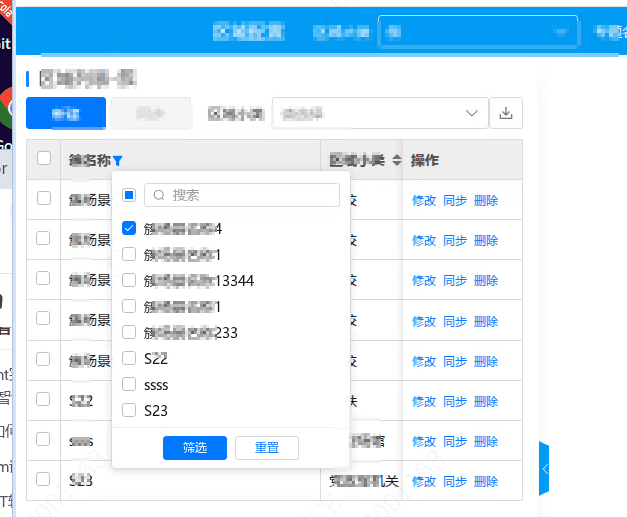Click 修改 in the S22 row

424,401
